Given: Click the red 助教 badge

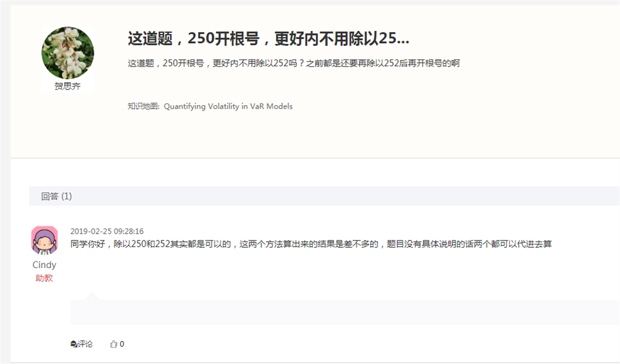Looking at the screenshot, I should (x=45, y=278).
